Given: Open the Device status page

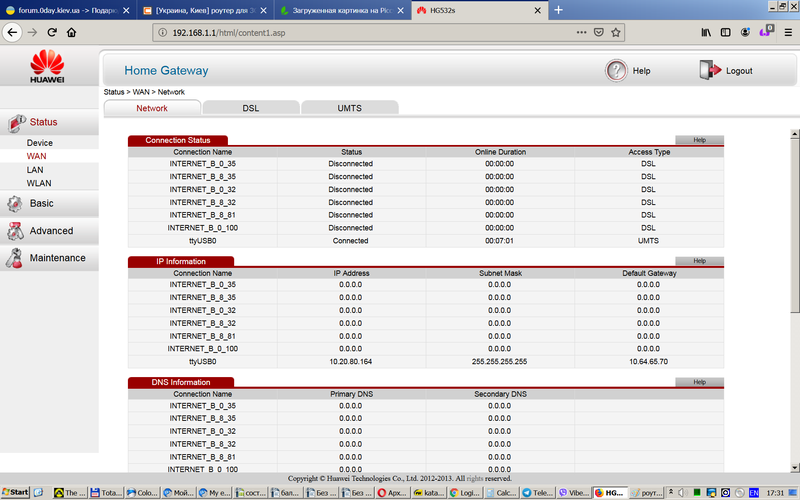Looking at the screenshot, I should (x=40, y=143).
